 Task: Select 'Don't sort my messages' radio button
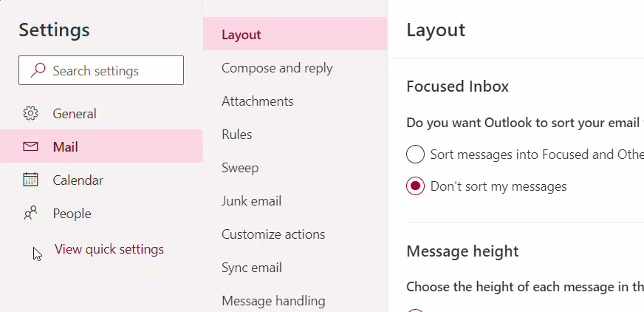click(x=415, y=186)
